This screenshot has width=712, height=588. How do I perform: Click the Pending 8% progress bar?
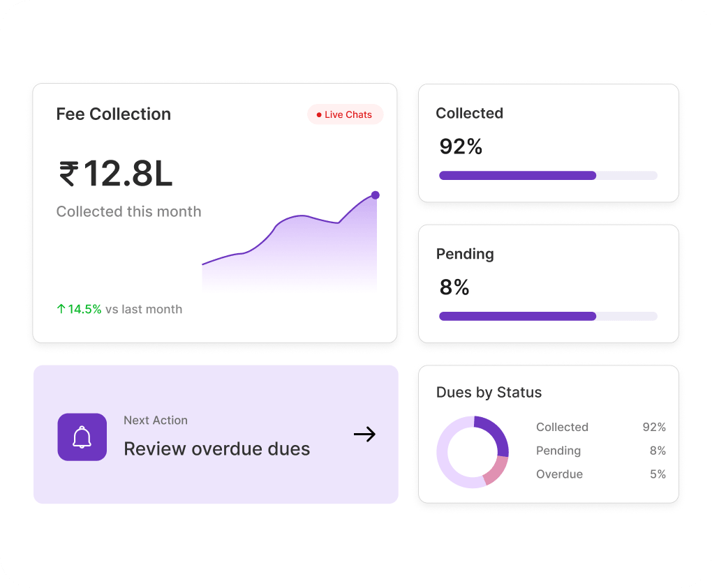pyautogui.click(x=548, y=316)
